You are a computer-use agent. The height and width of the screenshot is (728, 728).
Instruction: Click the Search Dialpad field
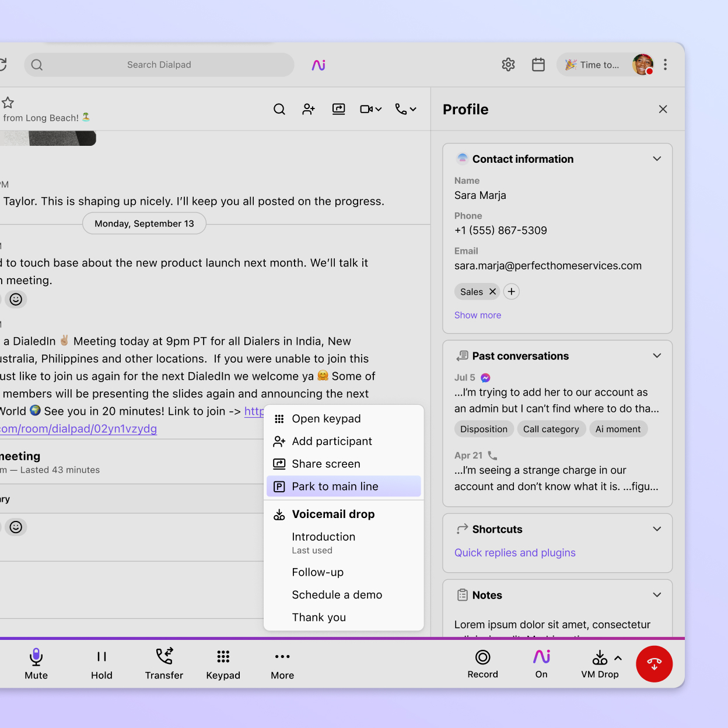click(159, 65)
